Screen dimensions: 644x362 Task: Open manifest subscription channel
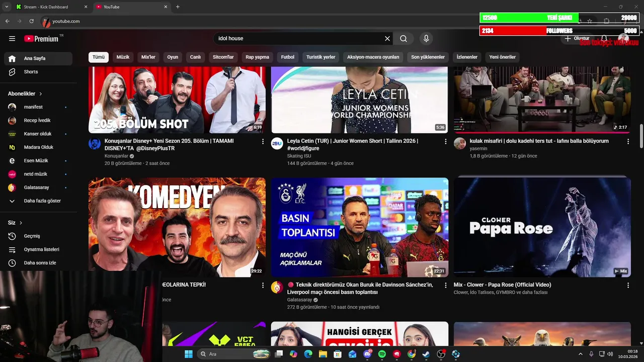pos(38,107)
